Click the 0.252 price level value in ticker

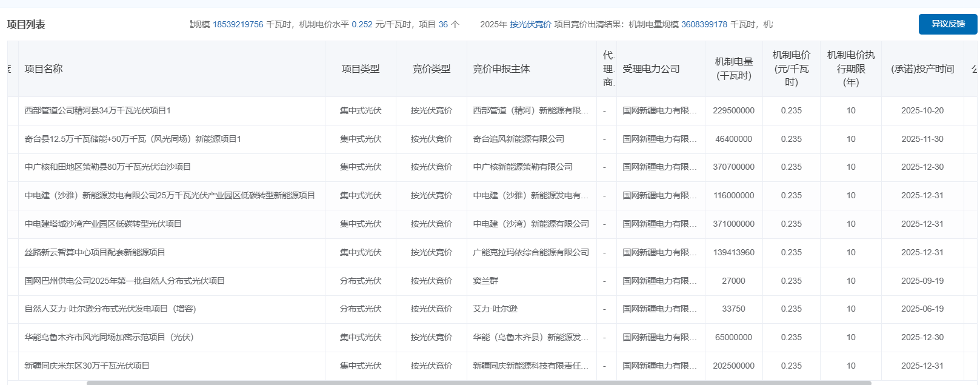pyautogui.click(x=362, y=24)
